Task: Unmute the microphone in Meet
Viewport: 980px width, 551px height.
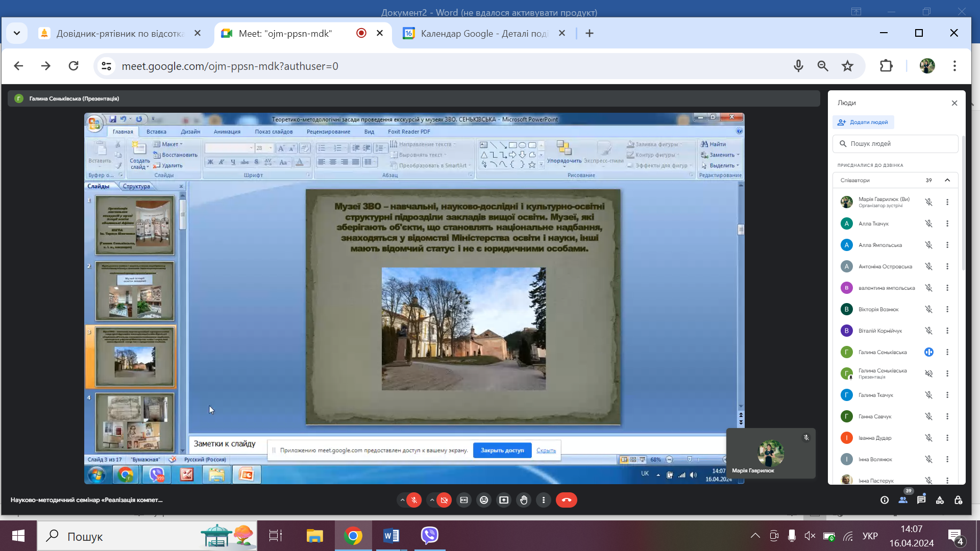Action: point(414,500)
